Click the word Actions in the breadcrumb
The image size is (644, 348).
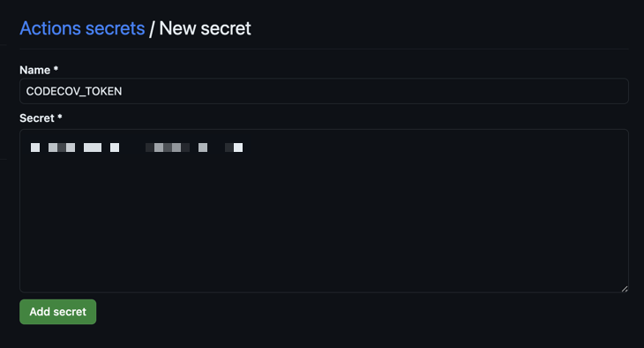pos(50,28)
